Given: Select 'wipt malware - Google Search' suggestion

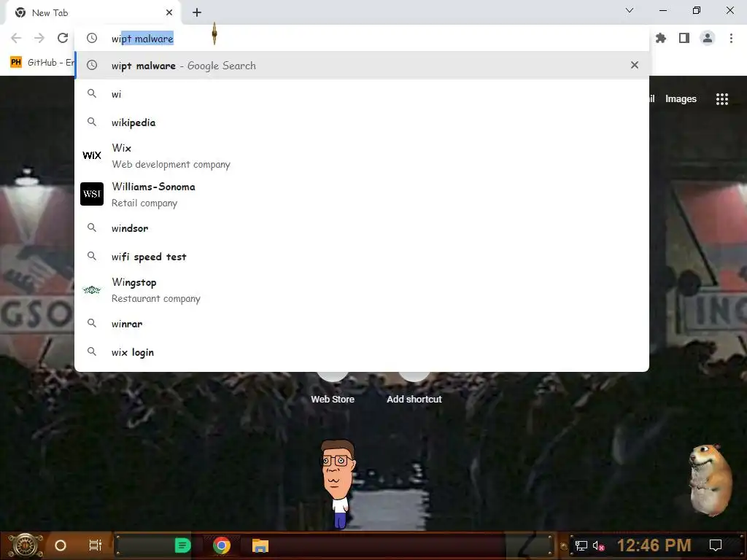Looking at the screenshot, I should coord(362,65).
